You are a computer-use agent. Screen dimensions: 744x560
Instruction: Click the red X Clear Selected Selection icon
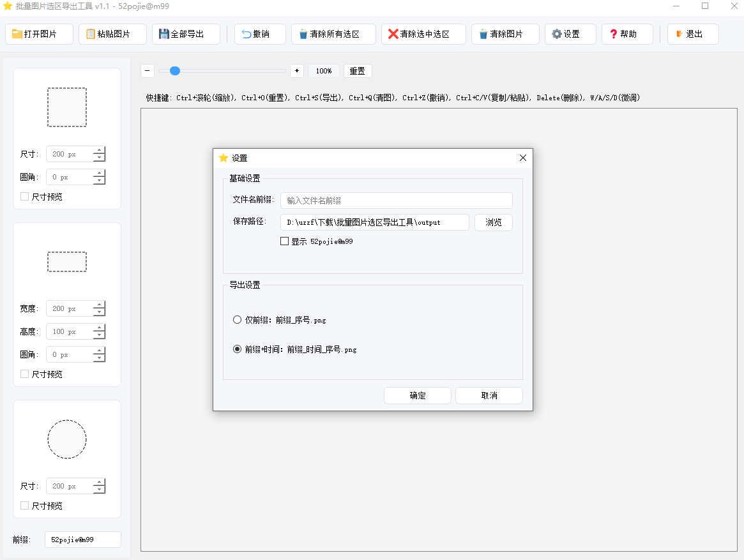pyautogui.click(x=393, y=34)
